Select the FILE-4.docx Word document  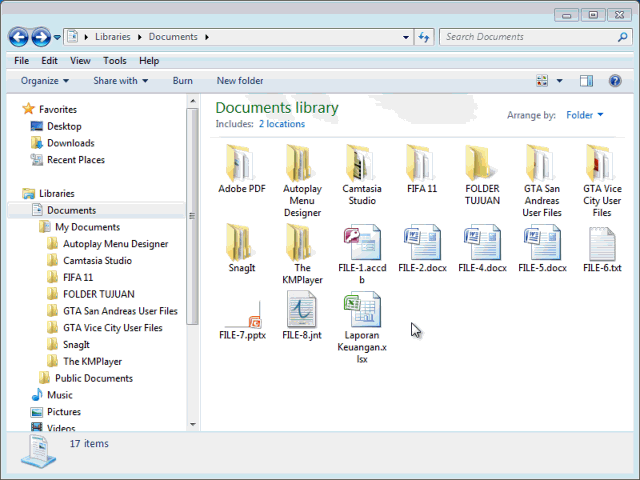(x=482, y=248)
